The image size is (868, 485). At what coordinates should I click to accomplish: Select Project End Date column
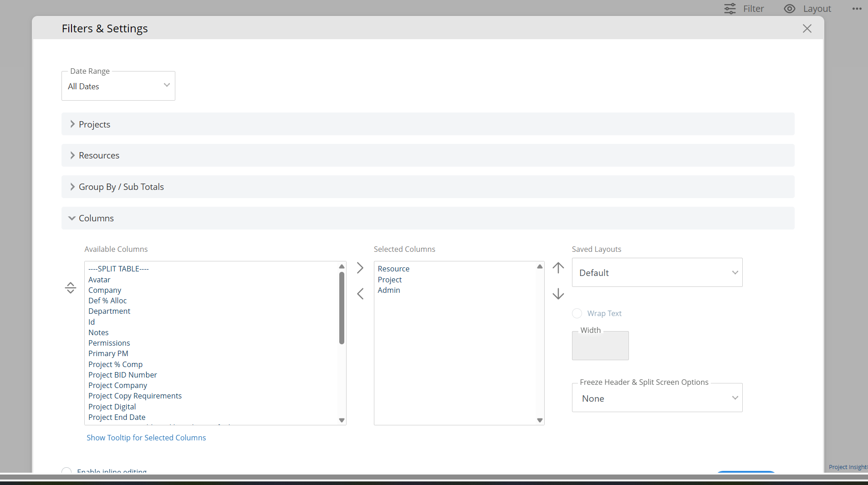117,417
